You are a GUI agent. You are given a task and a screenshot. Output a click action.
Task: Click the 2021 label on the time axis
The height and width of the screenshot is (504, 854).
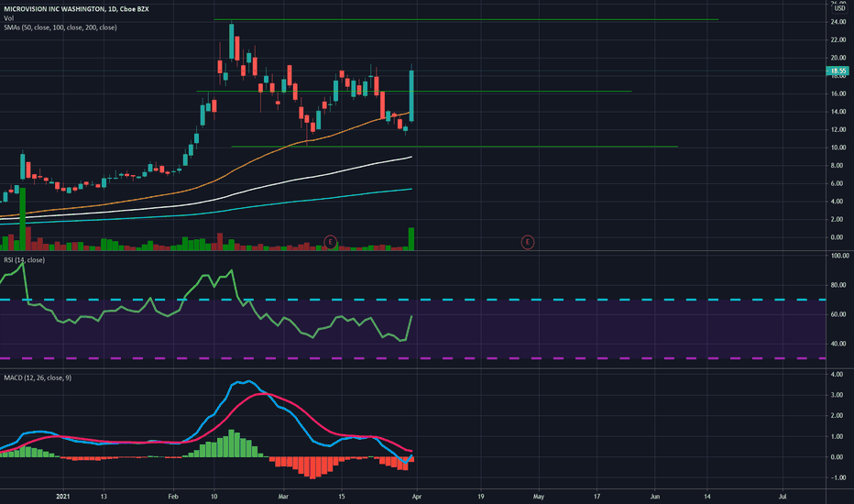tap(63, 497)
